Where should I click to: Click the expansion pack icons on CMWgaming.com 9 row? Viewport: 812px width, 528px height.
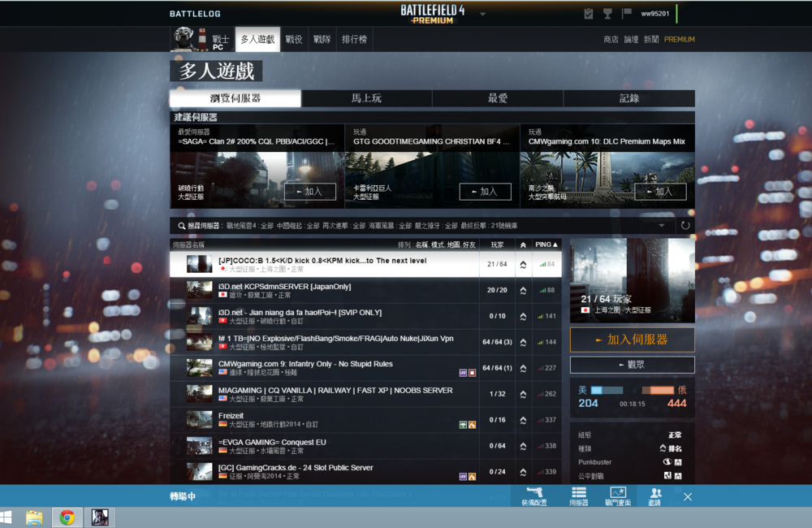[x=468, y=373]
